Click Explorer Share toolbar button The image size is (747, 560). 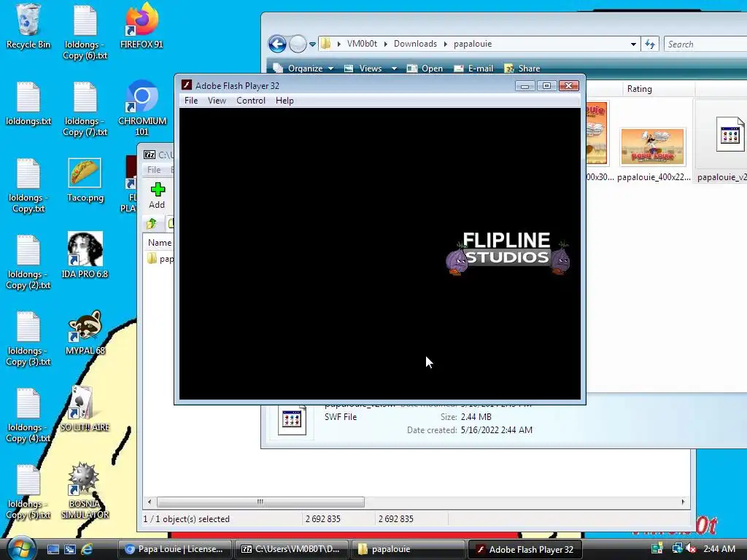[522, 69]
